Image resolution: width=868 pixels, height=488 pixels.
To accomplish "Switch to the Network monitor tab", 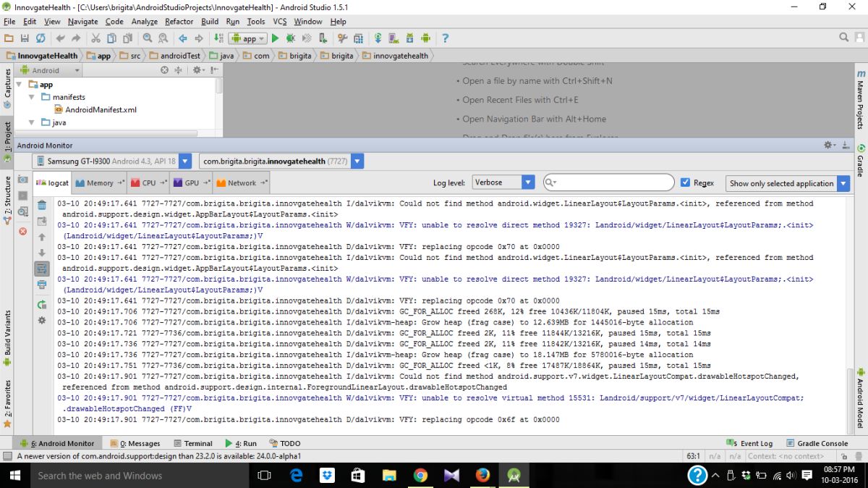I will click(x=242, y=183).
